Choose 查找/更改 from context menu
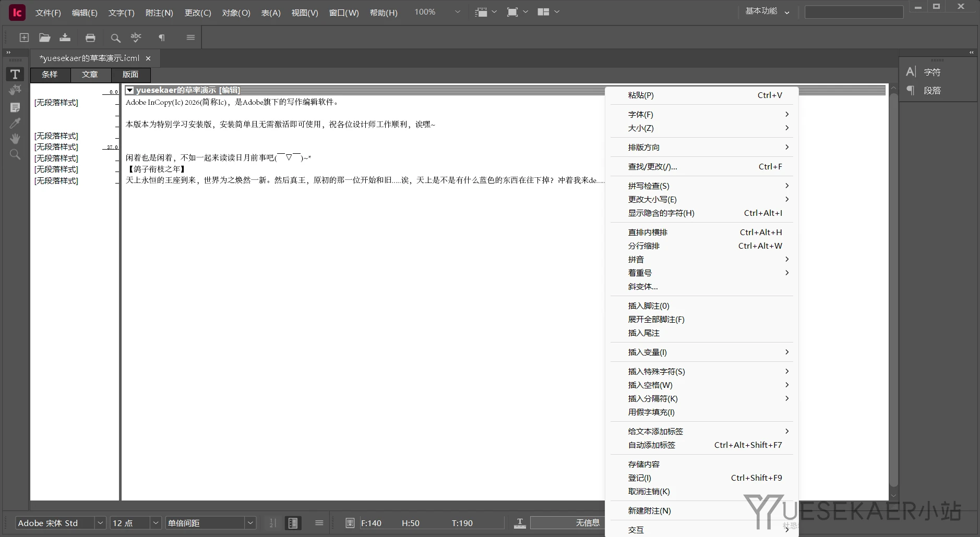 click(x=702, y=167)
